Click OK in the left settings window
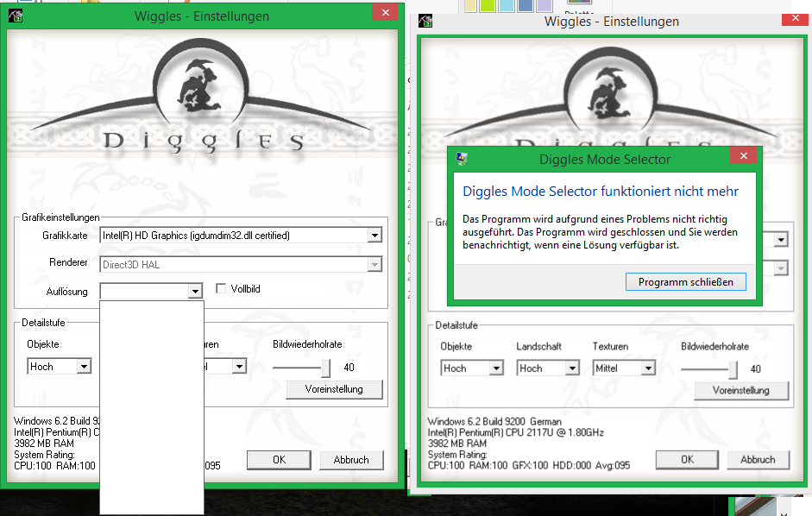Image resolution: width=812 pixels, height=516 pixels. coord(279,460)
